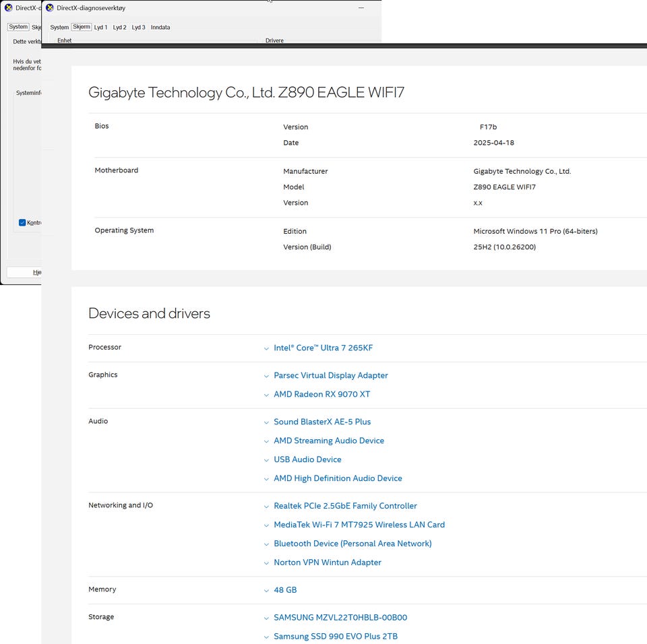Select motherboard model value Z890 EAGLE WIFI7

505,187
